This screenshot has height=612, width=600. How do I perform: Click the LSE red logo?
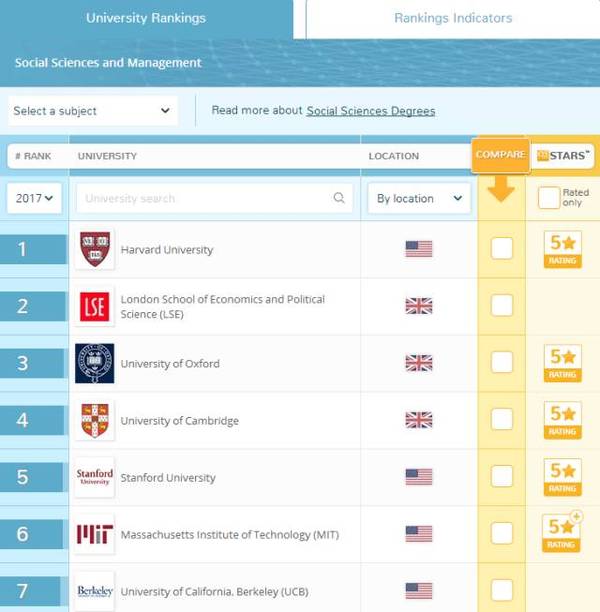point(94,306)
